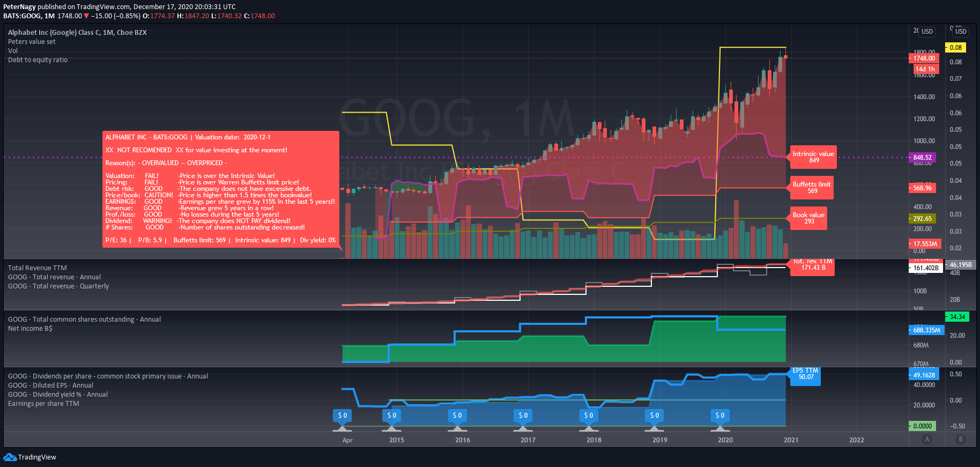Click the BATS:GOOG, 1M symbol text in the header
This screenshot has height=467, width=980.
coord(29,16)
